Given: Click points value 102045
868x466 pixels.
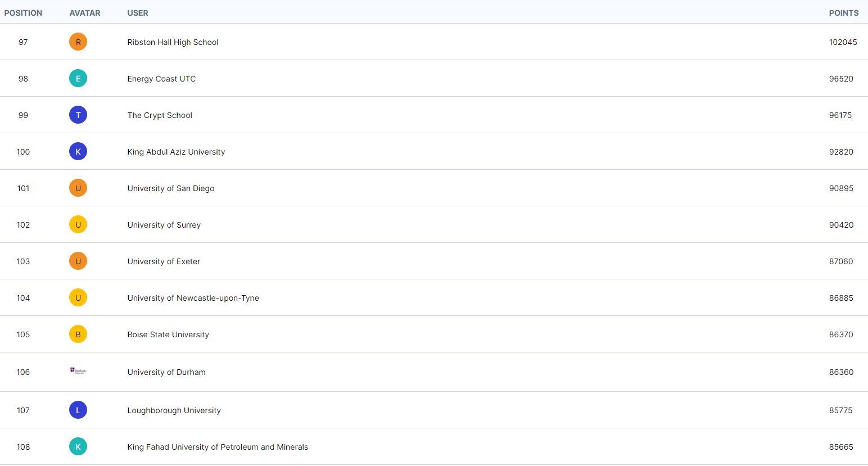Looking at the screenshot, I should pos(843,42).
